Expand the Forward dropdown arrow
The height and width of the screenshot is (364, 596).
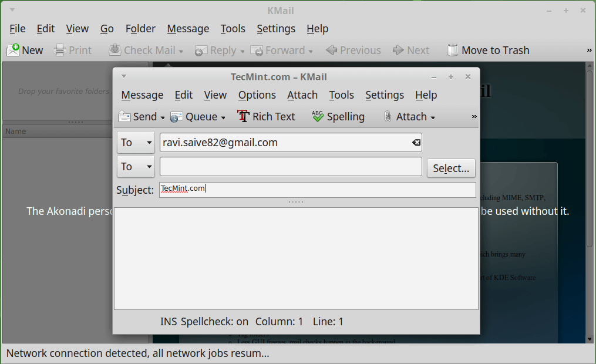311,51
